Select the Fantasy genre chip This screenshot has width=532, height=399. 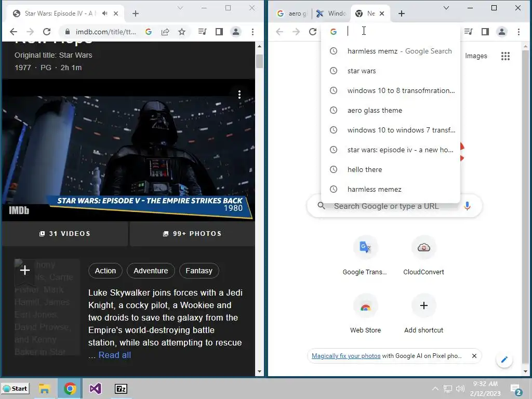(x=199, y=271)
